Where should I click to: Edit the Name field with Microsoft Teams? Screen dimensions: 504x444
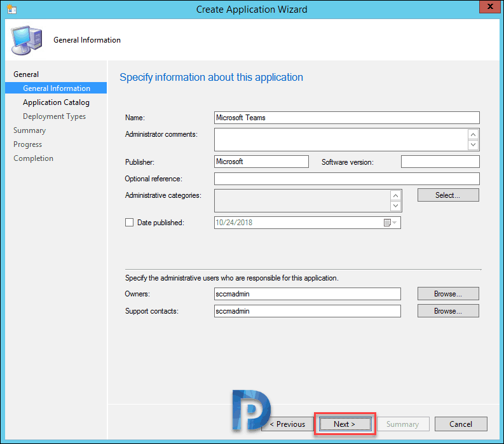click(x=347, y=118)
